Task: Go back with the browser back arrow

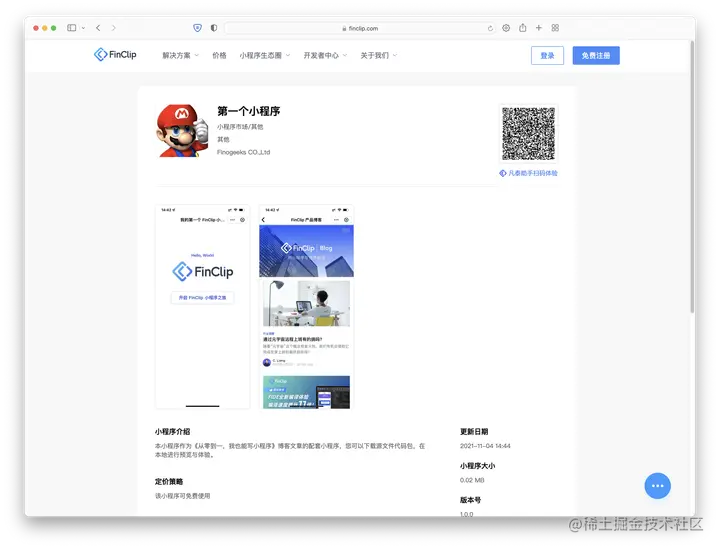Action: click(x=98, y=28)
